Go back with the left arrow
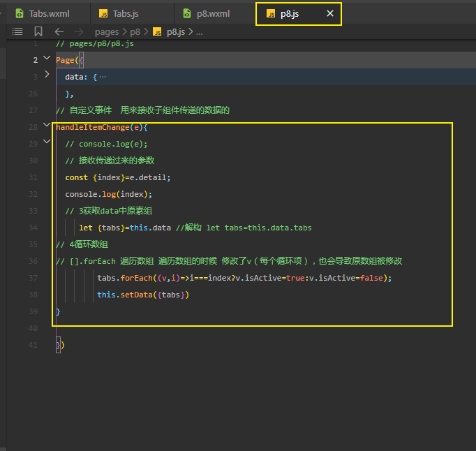This screenshot has height=451, width=476. 59,31
